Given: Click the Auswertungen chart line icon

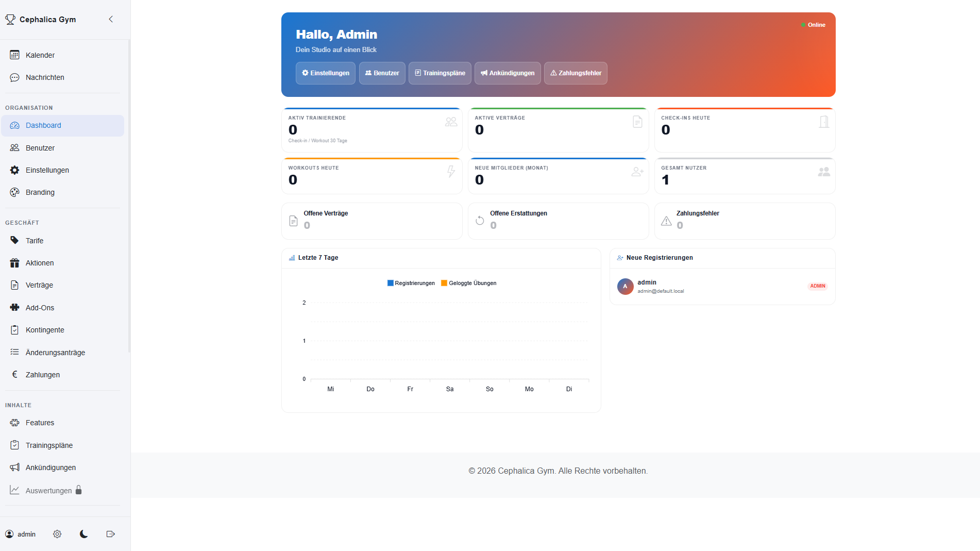Looking at the screenshot, I should (14, 490).
